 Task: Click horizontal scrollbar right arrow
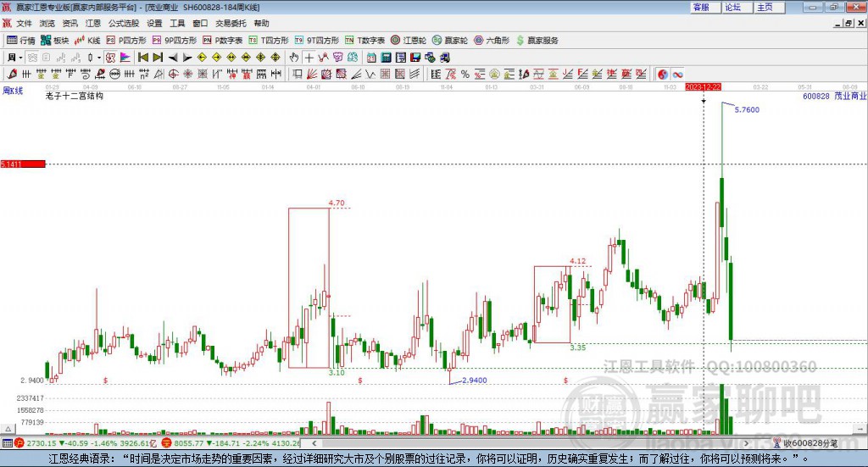[746, 443]
